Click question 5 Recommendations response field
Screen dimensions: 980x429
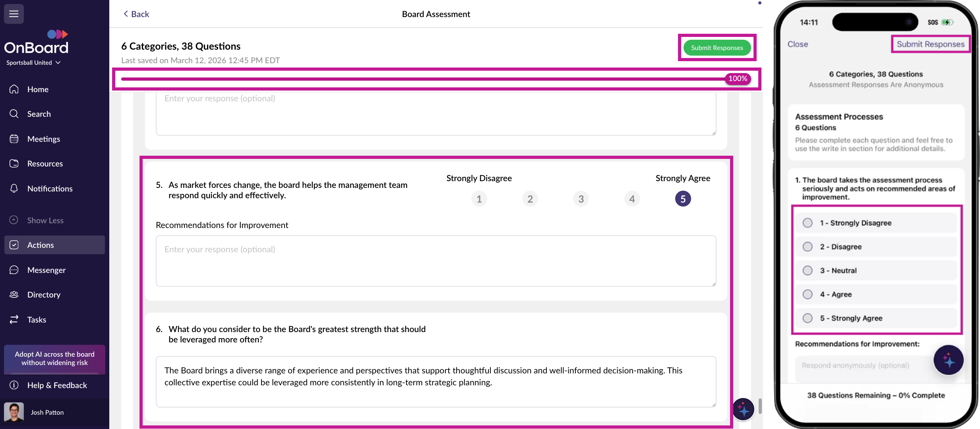436,261
